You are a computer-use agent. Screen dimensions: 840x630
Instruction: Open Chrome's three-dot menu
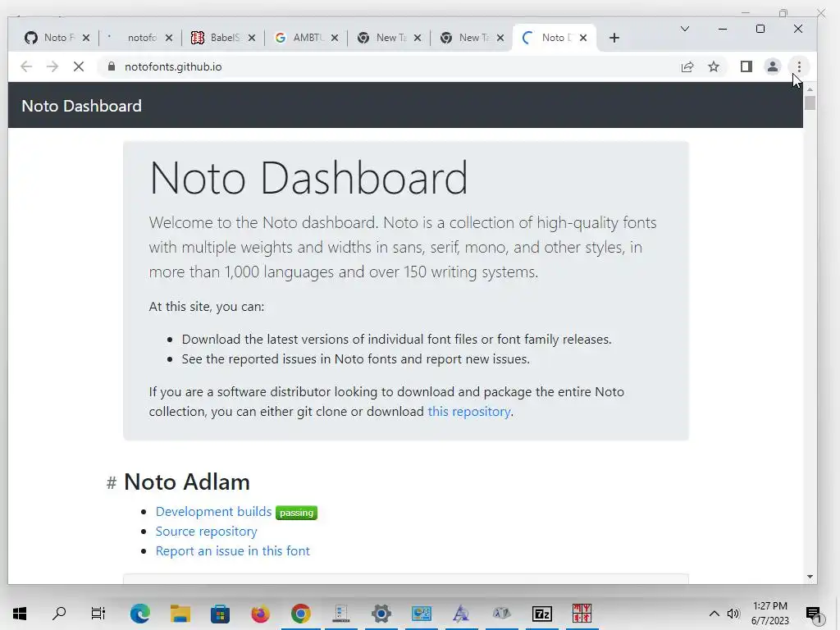[799, 67]
